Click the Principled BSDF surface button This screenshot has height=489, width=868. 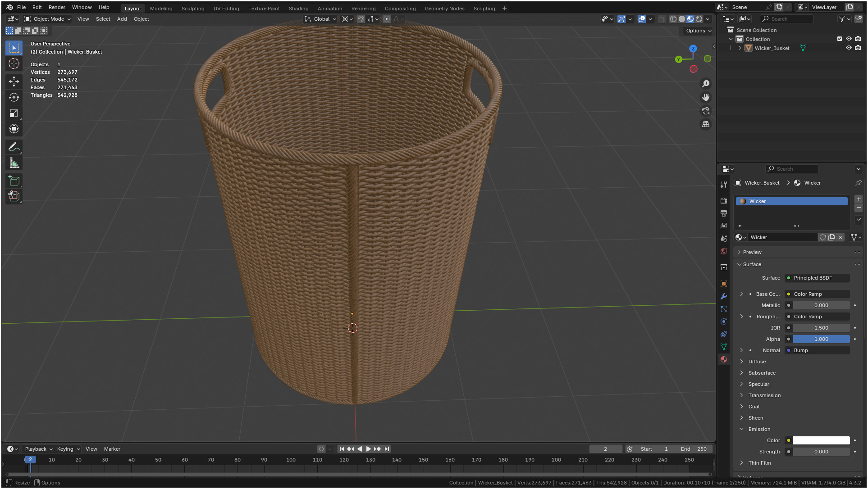[x=817, y=278]
